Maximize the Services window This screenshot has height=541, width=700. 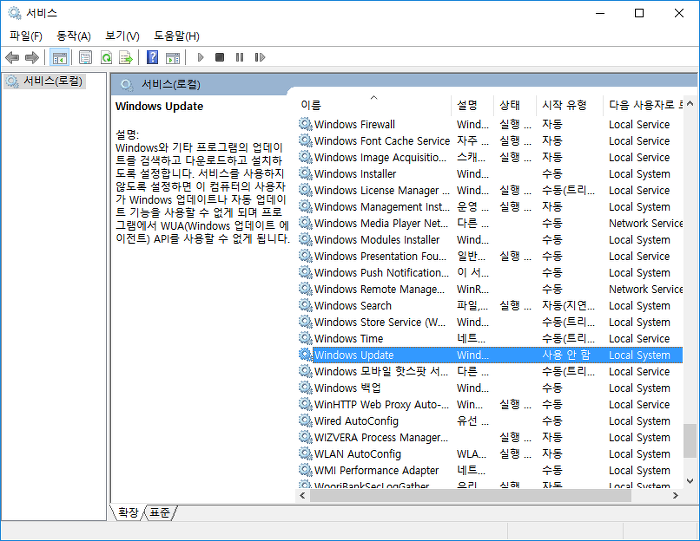click(x=639, y=13)
